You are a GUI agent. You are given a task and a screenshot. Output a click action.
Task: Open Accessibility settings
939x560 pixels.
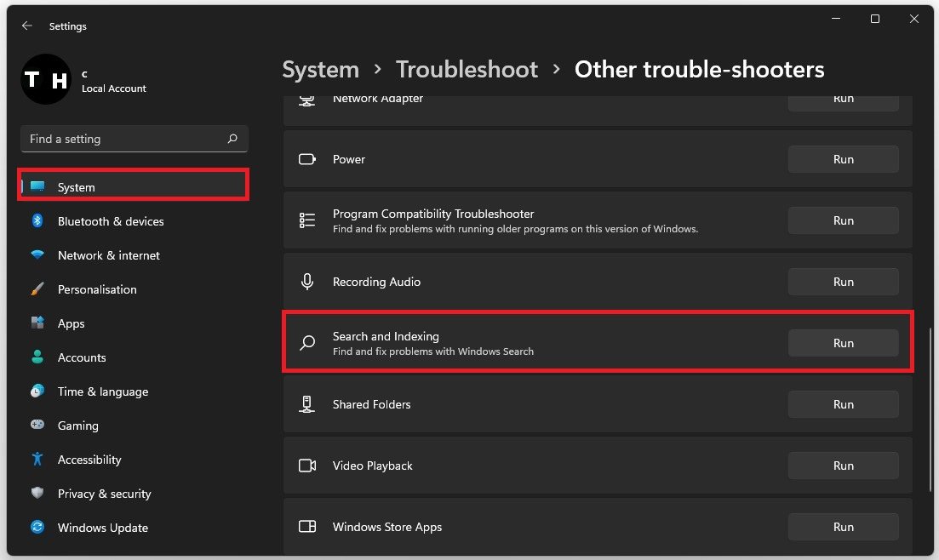[x=89, y=460]
